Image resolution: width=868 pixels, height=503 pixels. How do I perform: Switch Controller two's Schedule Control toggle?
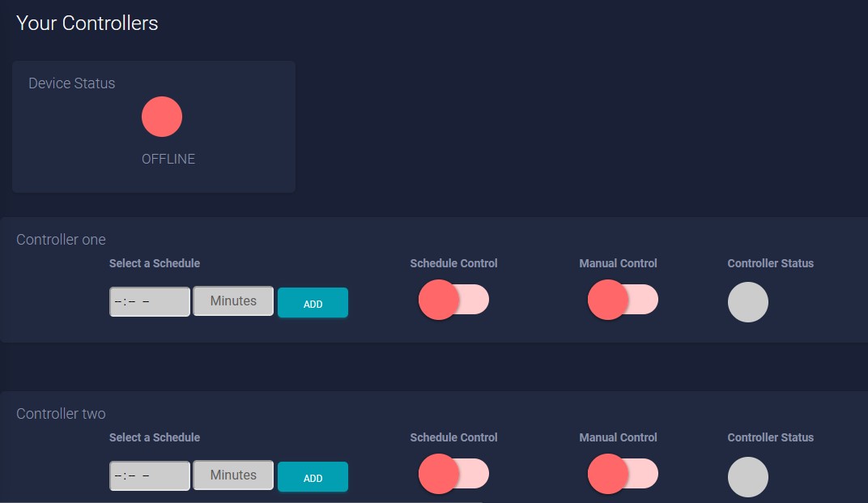point(453,474)
